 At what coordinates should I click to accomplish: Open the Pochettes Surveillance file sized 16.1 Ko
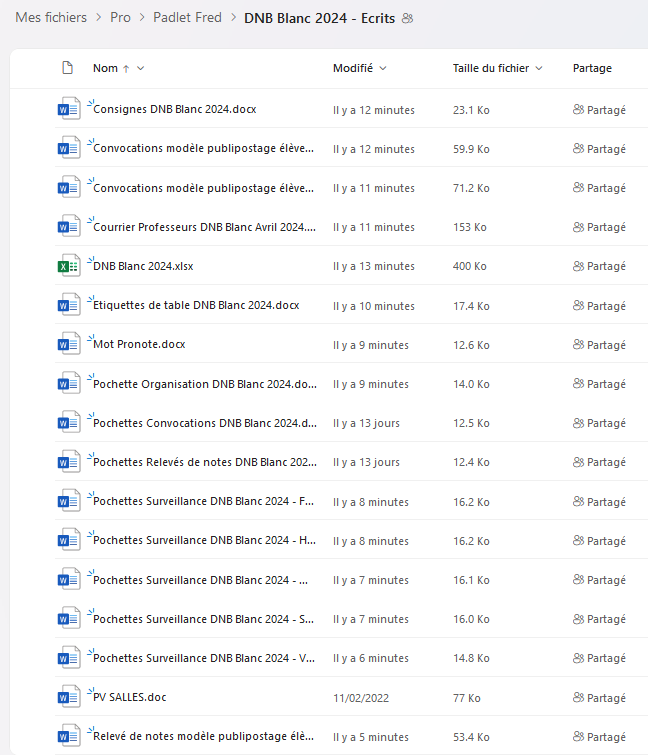(x=201, y=580)
